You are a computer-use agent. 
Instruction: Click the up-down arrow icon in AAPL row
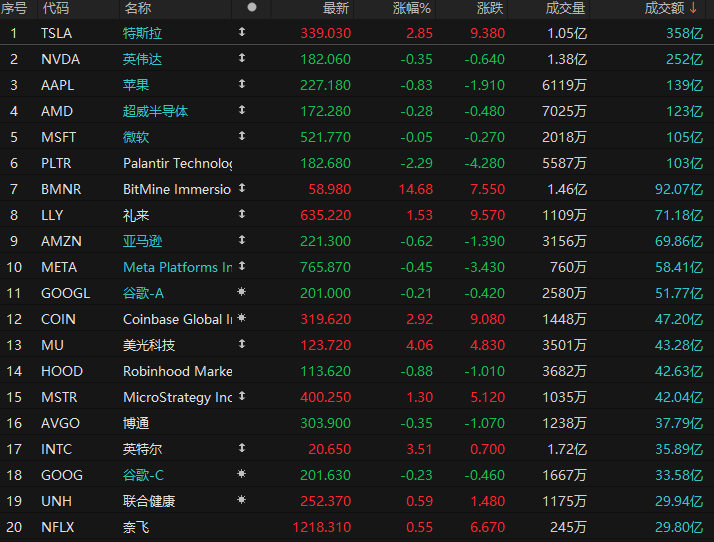point(242,84)
